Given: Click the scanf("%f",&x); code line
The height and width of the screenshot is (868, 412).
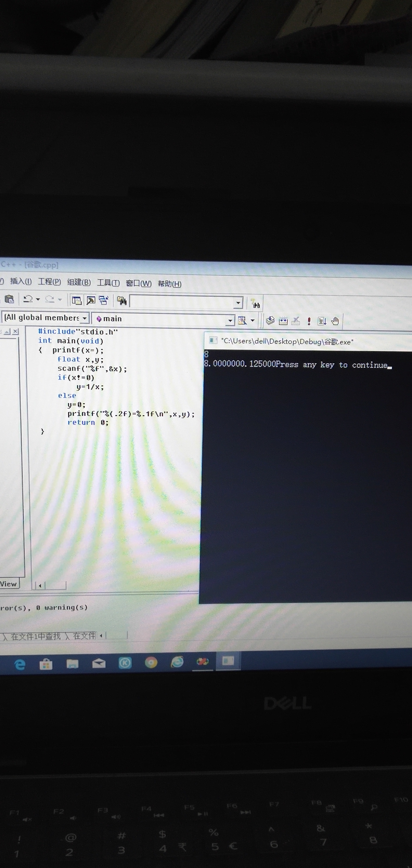Looking at the screenshot, I should click(92, 369).
